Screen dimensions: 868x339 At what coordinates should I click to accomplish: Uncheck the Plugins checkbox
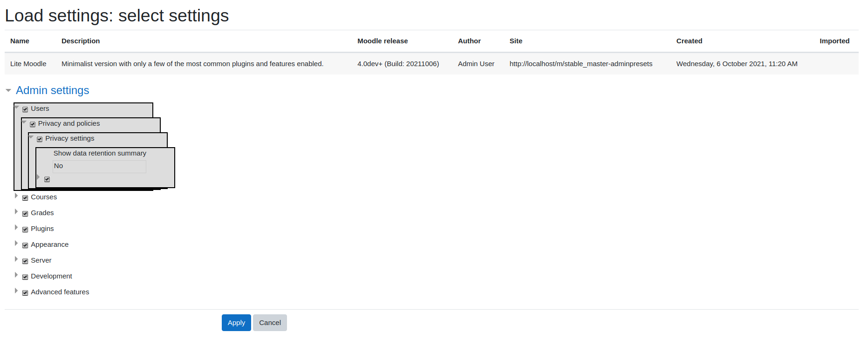[x=25, y=230]
